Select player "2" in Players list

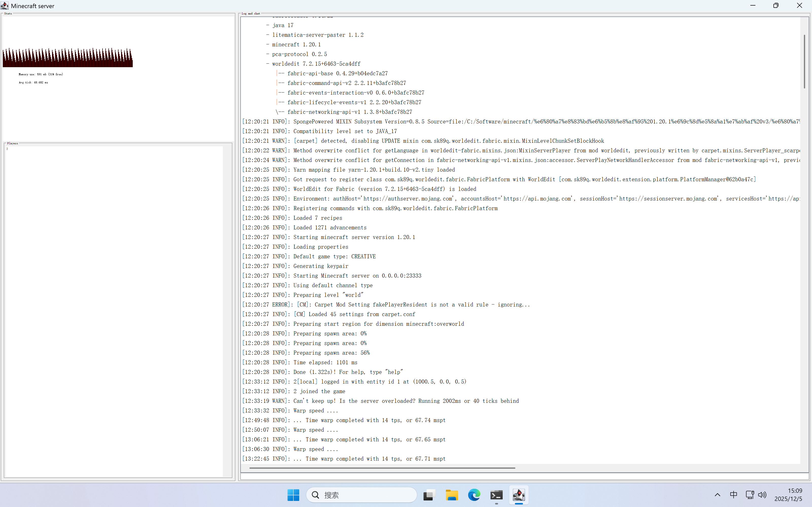(x=7, y=149)
